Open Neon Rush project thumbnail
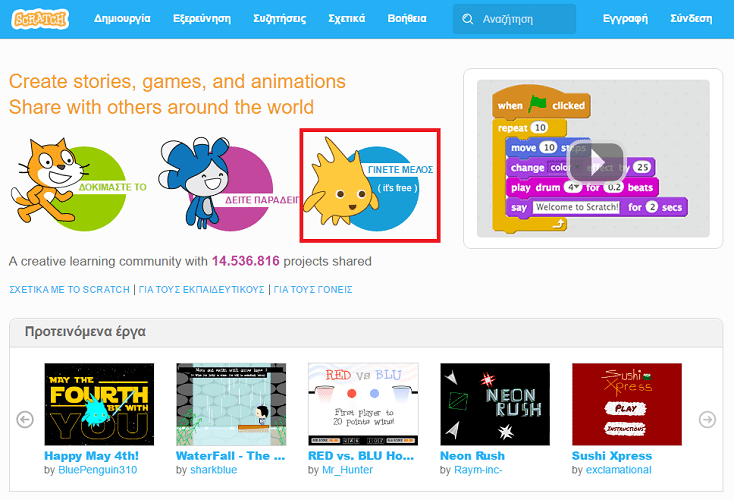The height and width of the screenshot is (500, 734). pyautogui.click(x=495, y=404)
